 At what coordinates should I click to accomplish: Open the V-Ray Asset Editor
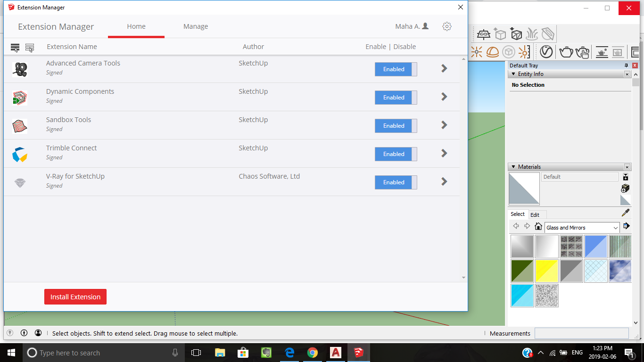point(546,52)
